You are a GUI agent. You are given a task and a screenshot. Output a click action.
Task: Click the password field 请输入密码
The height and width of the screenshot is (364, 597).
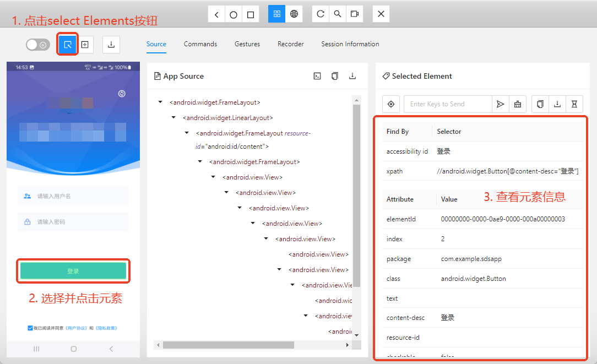point(73,222)
